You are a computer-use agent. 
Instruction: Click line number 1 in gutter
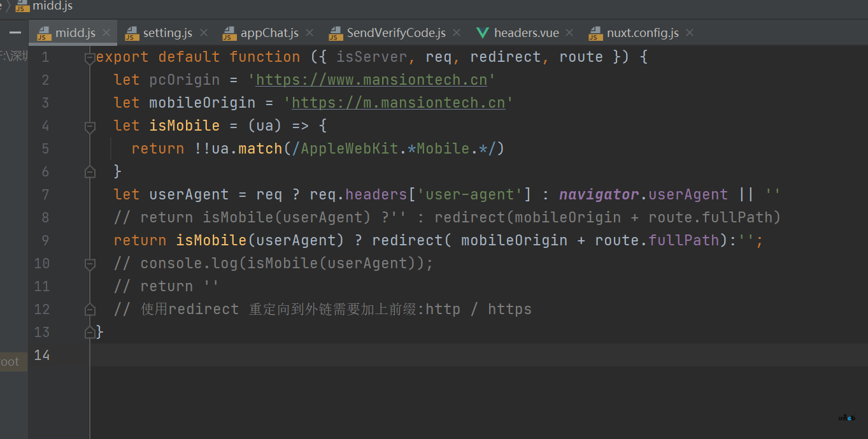pyautogui.click(x=45, y=57)
